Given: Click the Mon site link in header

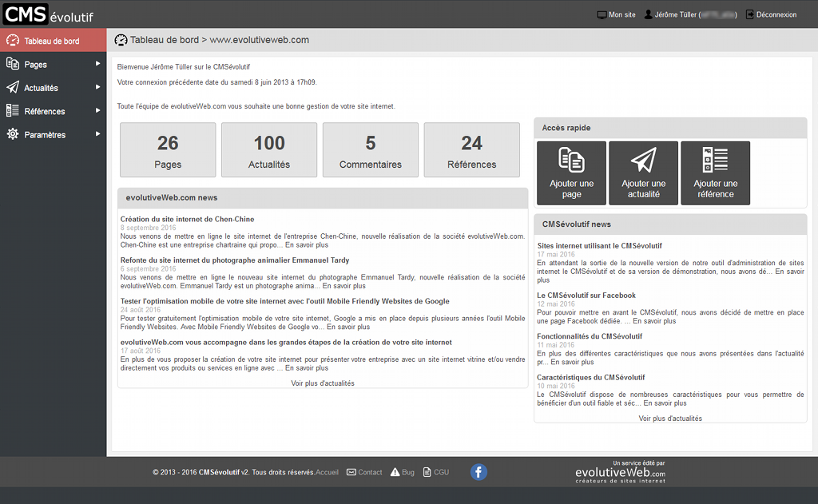Looking at the screenshot, I should [x=621, y=14].
